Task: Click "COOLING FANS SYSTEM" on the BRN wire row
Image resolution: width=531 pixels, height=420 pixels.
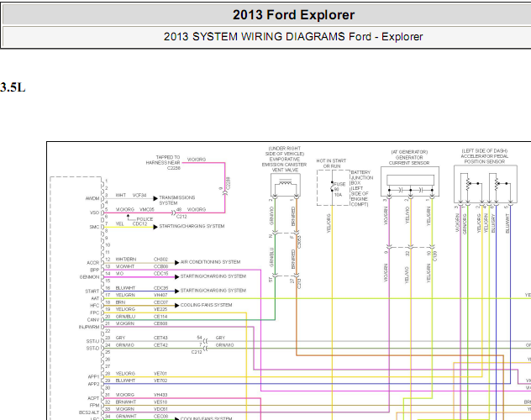Action: pyautogui.click(x=206, y=305)
